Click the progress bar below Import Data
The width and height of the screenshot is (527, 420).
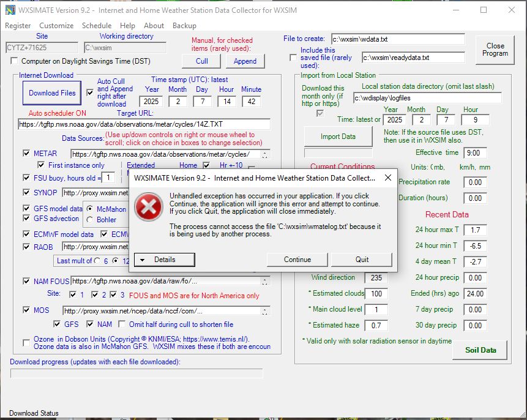(338, 153)
